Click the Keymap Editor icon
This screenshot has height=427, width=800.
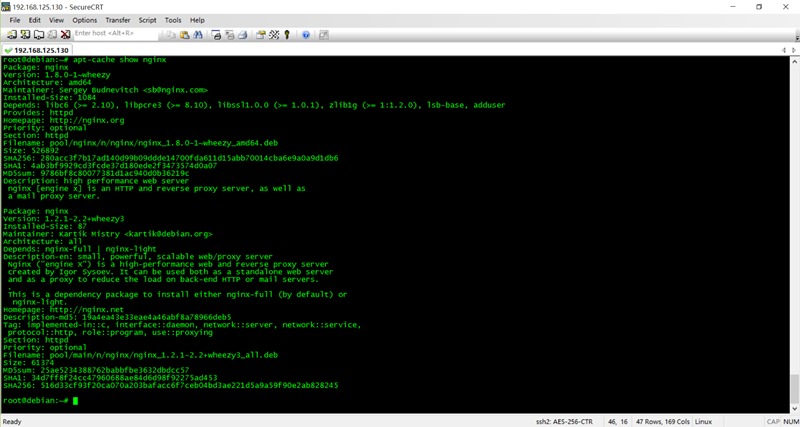click(x=274, y=35)
